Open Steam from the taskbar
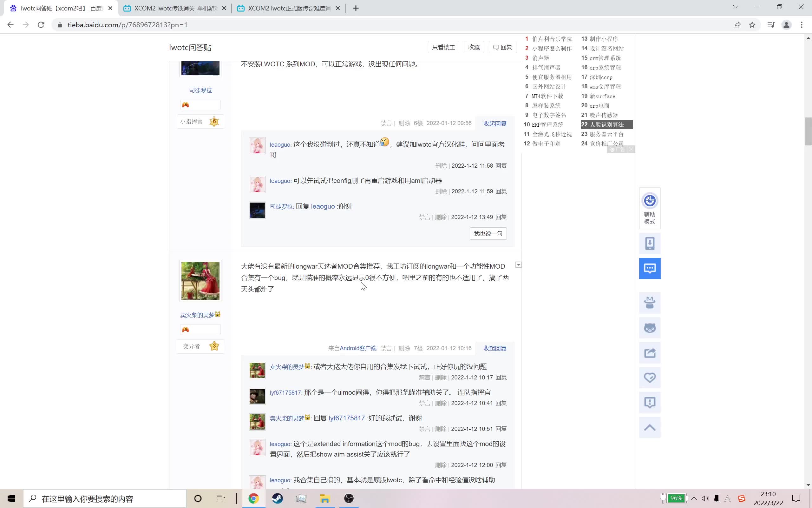Screen dimensions: 812x508 click(x=277, y=498)
